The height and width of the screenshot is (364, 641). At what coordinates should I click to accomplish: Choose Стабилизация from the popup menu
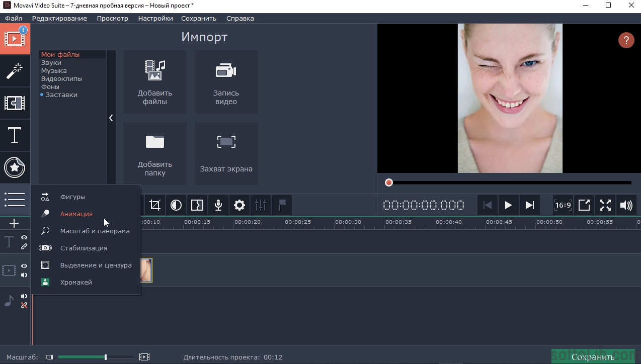[x=85, y=248]
